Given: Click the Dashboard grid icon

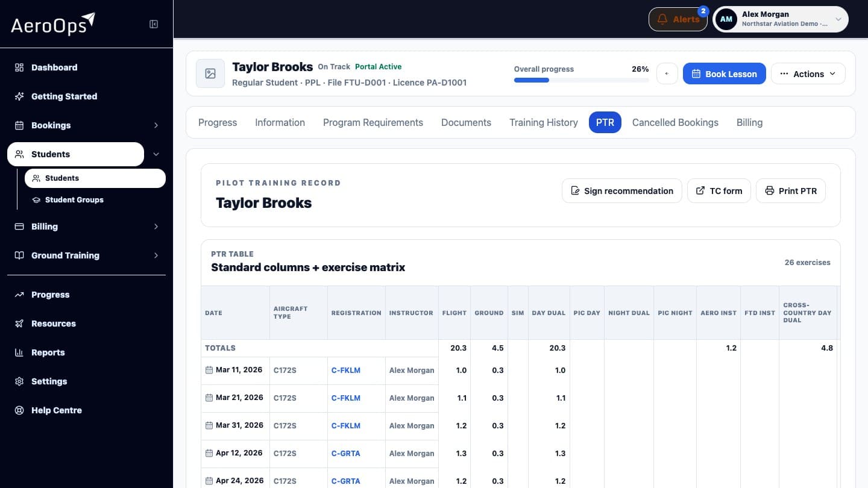Looking at the screenshot, I should click(x=19, y=67).
